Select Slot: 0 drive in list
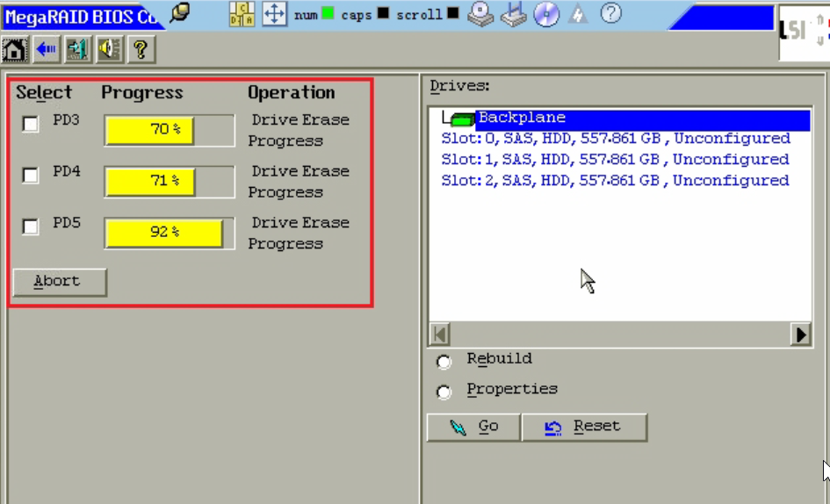Viewport: 830px width, 504px height. (615, 139)
